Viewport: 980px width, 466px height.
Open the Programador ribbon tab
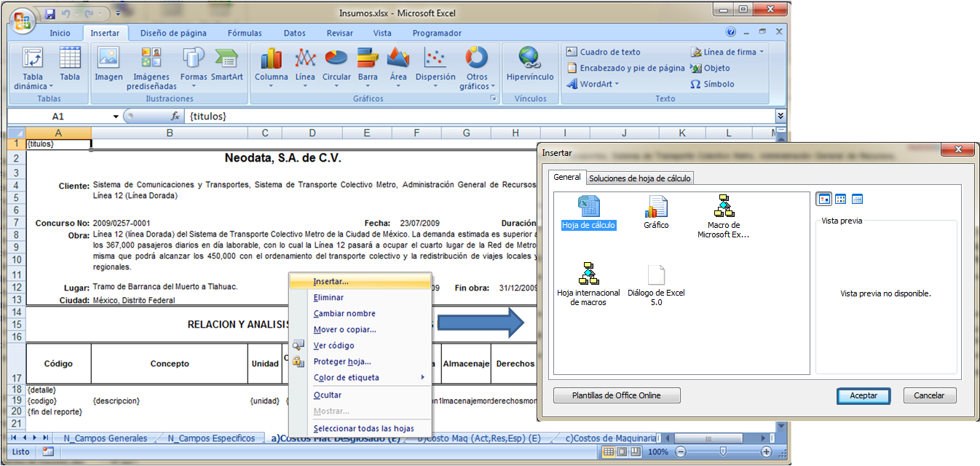(437, 33)
